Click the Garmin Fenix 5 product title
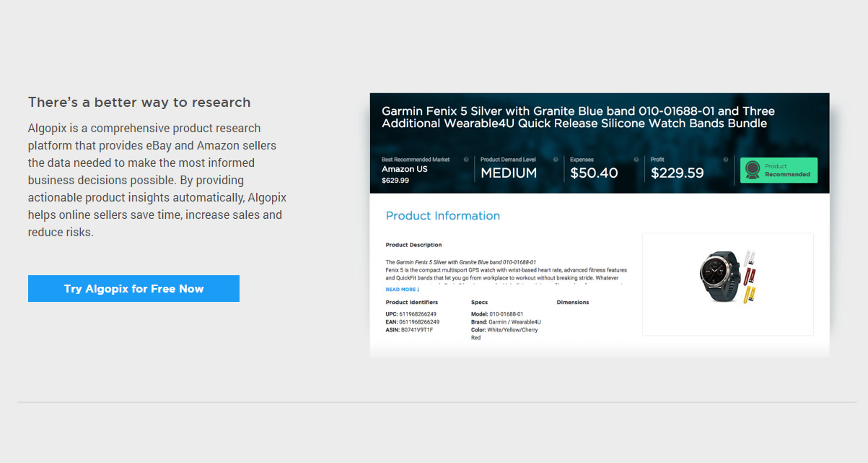 578,117
